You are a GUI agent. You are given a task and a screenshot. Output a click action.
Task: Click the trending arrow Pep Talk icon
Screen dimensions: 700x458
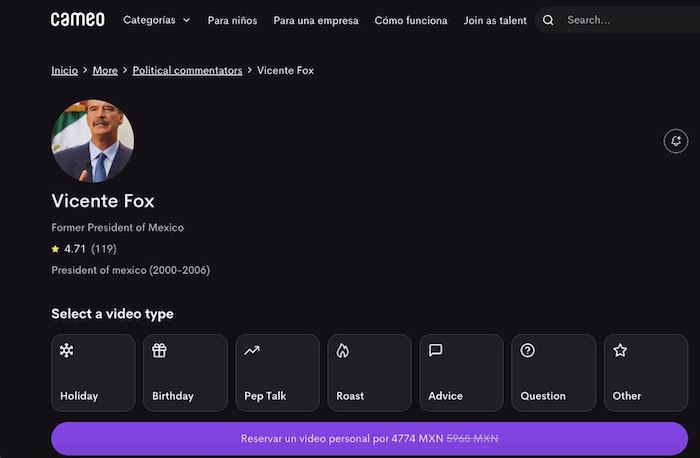(251, 351)
